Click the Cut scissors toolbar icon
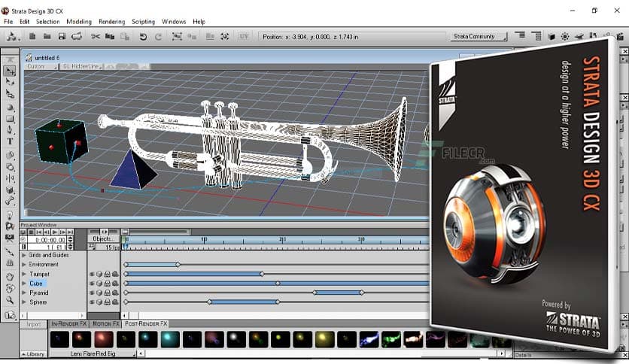Screen dimensions: 629x364 tap(96, 37)
